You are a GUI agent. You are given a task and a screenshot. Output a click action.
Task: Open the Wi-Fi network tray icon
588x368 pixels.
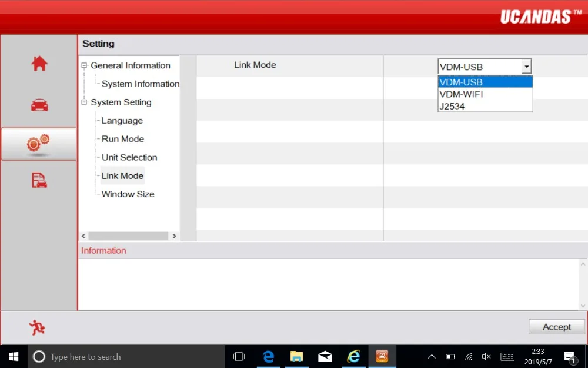[x=469, y=356]
